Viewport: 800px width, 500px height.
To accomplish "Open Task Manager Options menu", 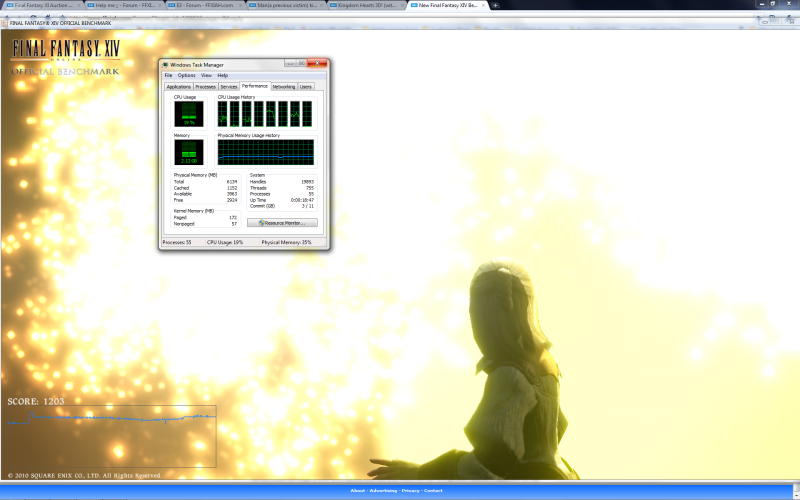I will [186, 76].
